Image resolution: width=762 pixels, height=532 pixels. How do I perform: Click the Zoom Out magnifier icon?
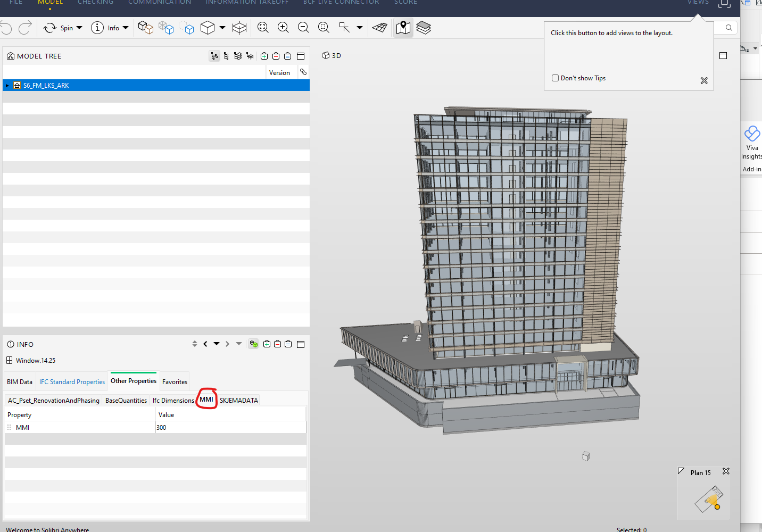pyautogui.click(x=303, y=28)
